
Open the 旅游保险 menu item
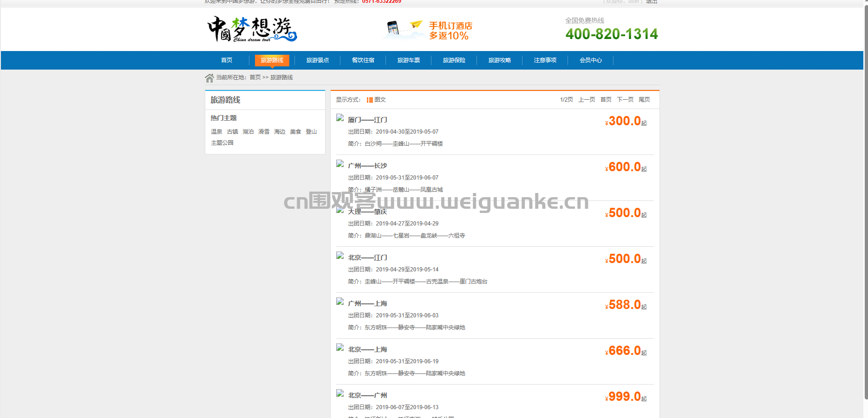tap(454, 60)
